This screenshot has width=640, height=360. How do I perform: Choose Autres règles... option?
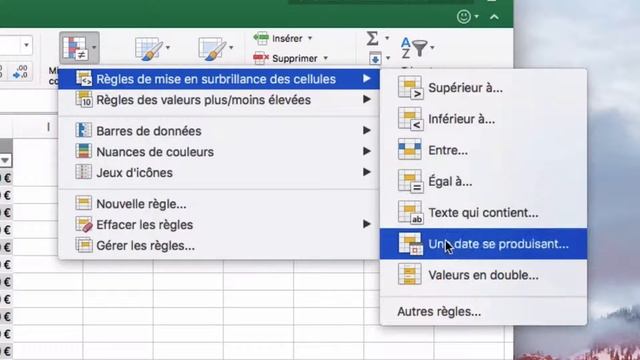483,311
